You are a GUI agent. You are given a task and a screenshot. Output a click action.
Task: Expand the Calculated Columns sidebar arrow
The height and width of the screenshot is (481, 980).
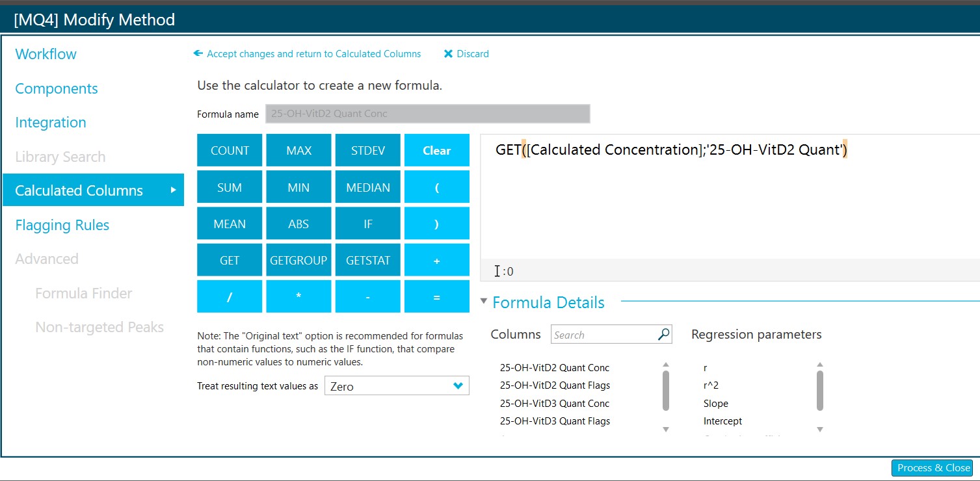click(174, 190)
